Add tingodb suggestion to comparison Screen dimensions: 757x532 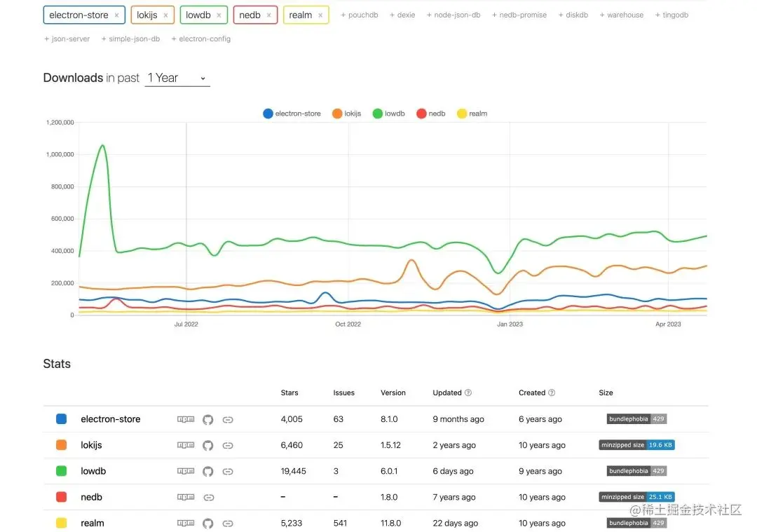[x=671, y=15]
